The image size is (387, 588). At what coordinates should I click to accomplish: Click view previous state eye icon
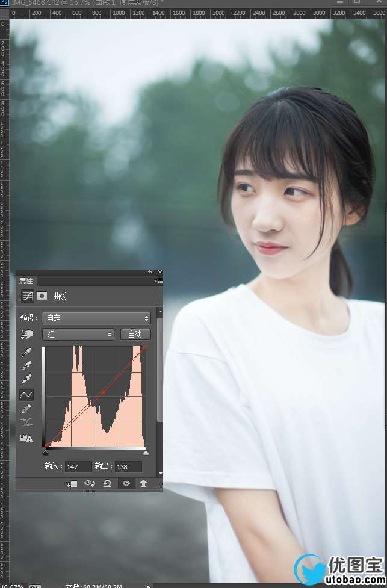point(90,483)
